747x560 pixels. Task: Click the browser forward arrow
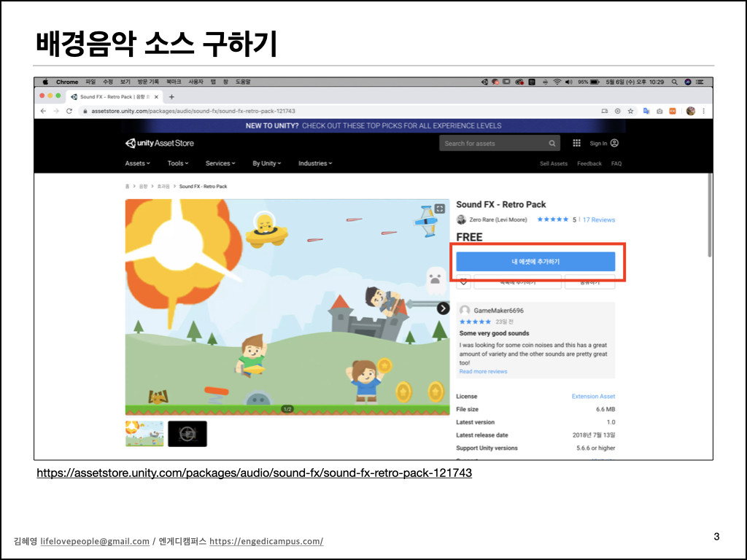pyautogui.click(x=56, y=111)
